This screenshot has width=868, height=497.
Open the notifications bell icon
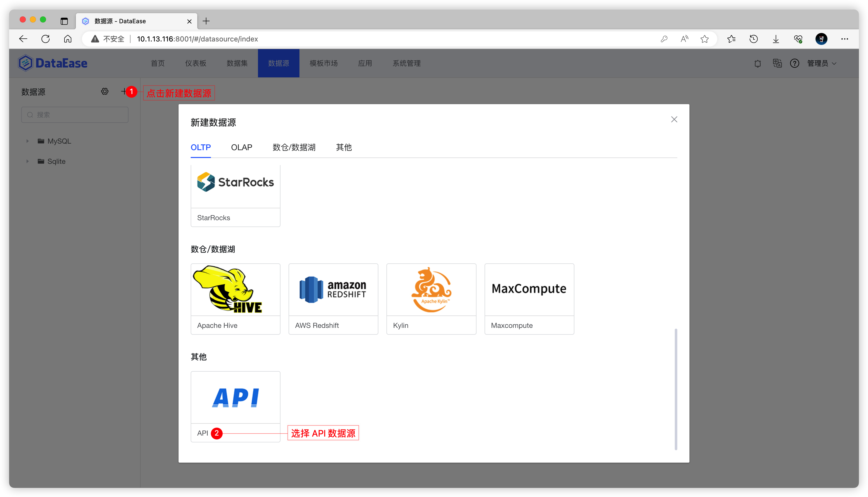758,63
